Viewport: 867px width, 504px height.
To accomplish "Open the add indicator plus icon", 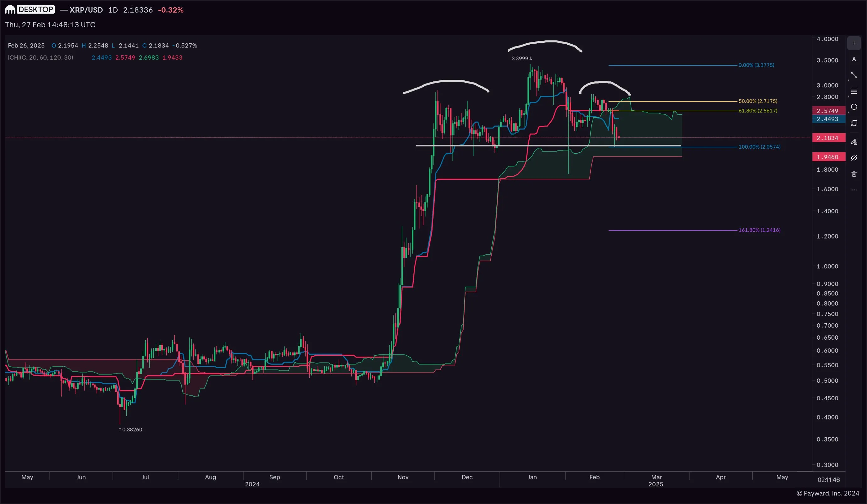I will pos(854,43).
